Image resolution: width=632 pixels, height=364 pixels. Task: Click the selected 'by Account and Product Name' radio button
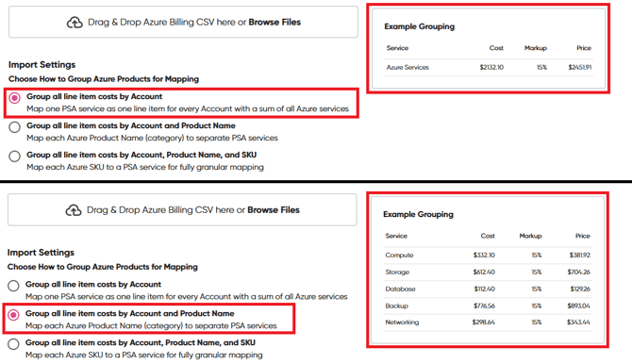click(x=14, y=315)
